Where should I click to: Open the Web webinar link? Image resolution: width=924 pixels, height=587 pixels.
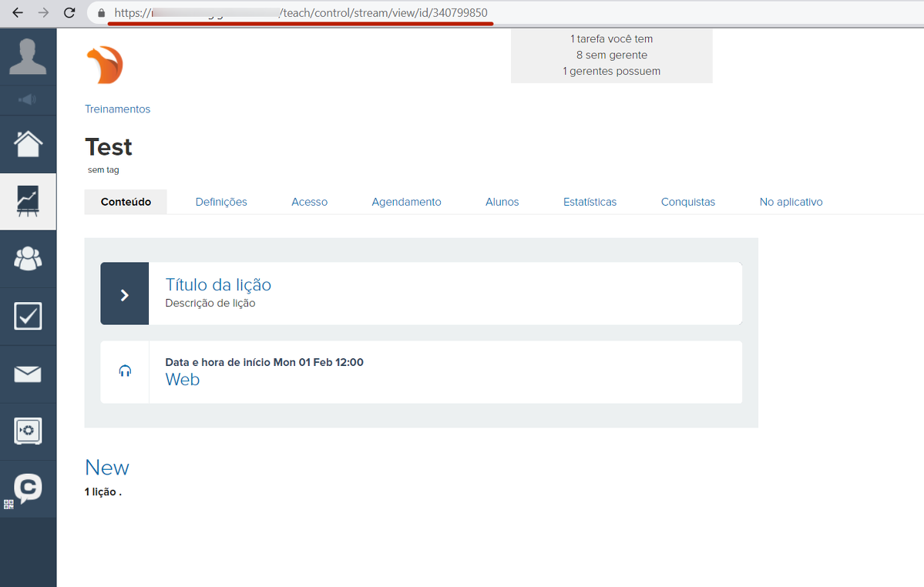[183, 380]
